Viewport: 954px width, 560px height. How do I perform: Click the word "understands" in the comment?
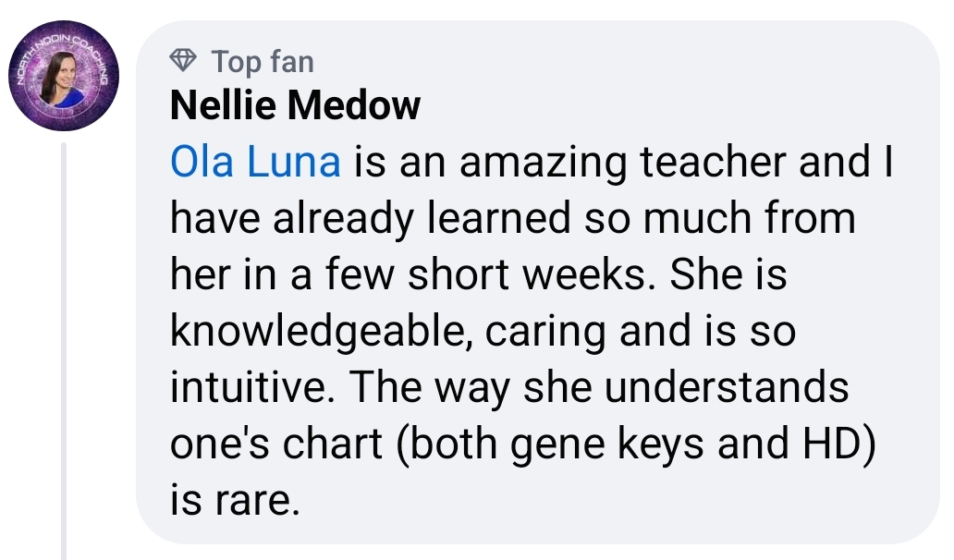click(726, 388)
